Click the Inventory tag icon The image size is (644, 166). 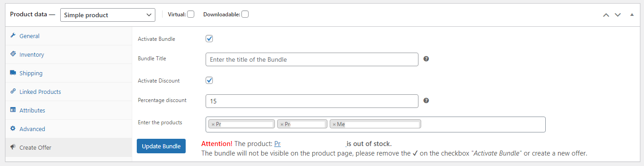pos(13,54)
